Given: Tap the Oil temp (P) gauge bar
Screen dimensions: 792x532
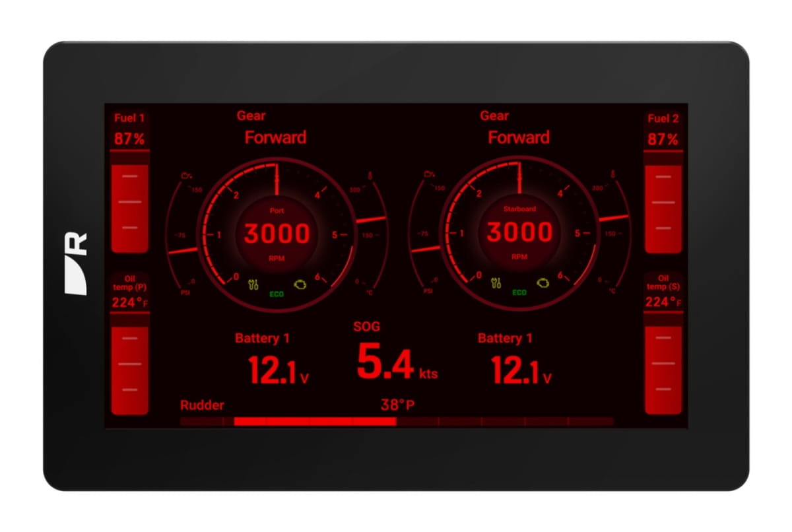Looking at the screenshot, I should click(x=129, y=364).
